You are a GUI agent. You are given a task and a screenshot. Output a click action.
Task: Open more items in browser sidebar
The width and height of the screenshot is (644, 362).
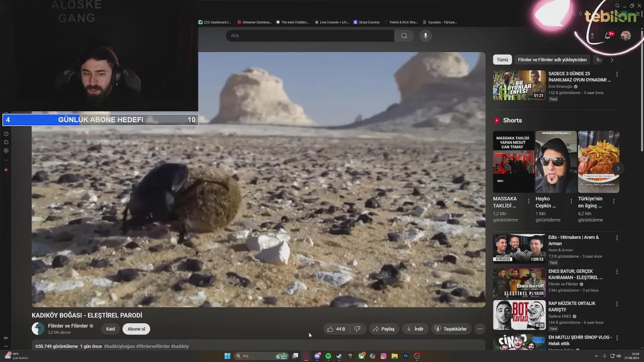pyautogui.click(x=6, y=346)
